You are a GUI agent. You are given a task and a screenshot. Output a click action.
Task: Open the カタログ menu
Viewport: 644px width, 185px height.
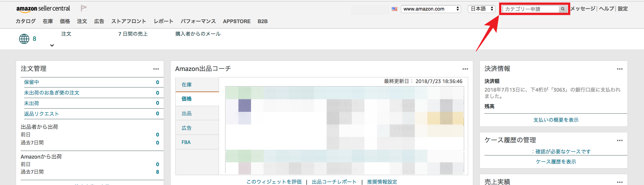click(x=26, y=21)
